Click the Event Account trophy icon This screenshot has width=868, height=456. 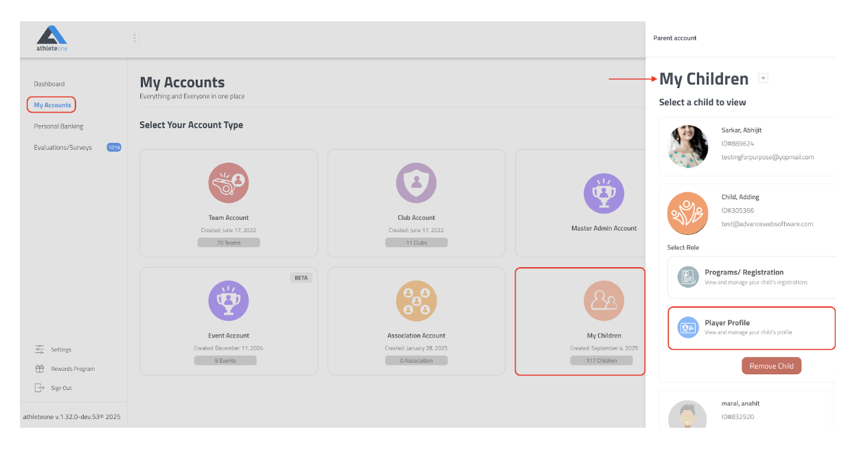point(228,301)
